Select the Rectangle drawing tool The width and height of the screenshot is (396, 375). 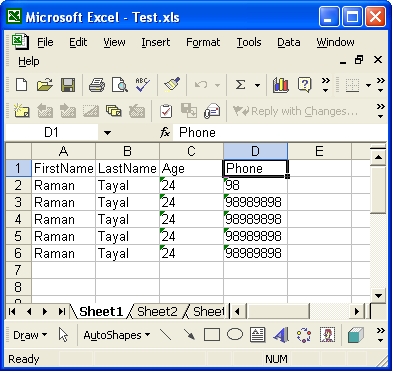(x=212, y=335)
